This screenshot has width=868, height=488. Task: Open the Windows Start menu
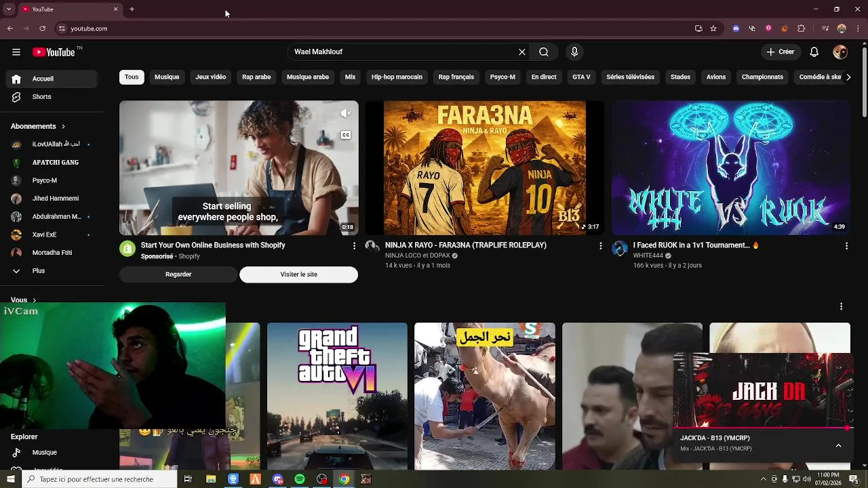pyautogui.click(x=10, y=479)
